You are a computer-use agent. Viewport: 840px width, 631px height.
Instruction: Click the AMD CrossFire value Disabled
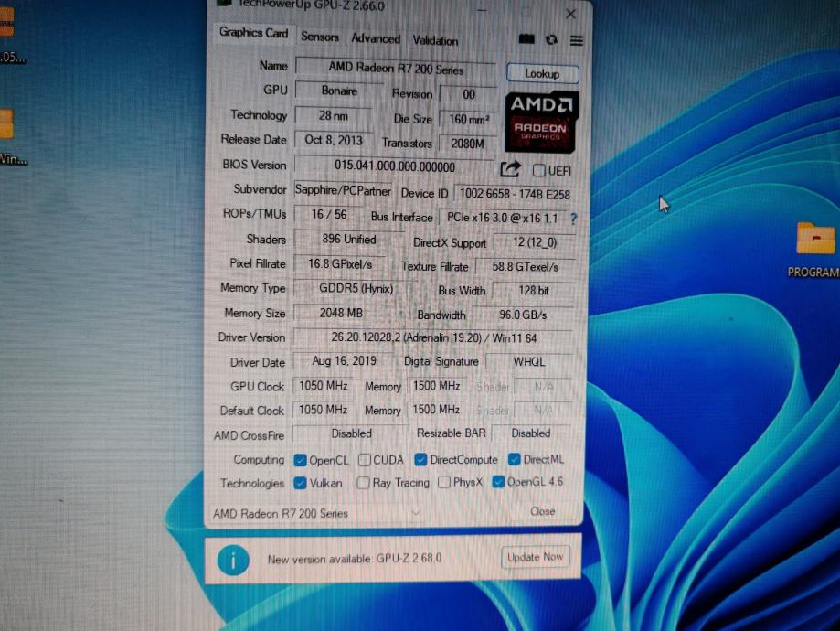pos(351,433)
